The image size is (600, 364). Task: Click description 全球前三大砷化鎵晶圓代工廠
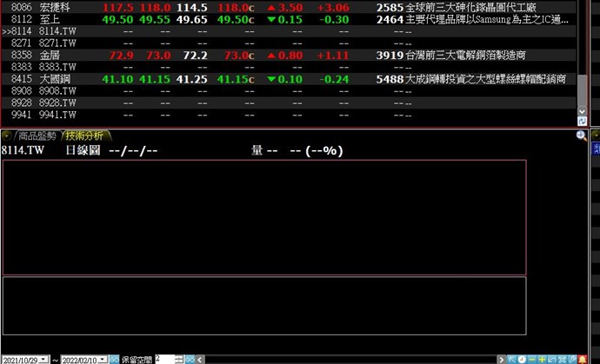click(470, 7)
